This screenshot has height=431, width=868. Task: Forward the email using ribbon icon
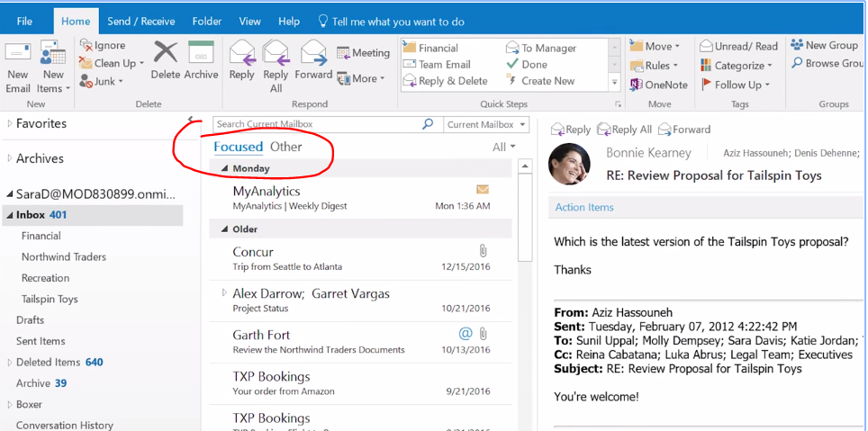pos(313,54)
